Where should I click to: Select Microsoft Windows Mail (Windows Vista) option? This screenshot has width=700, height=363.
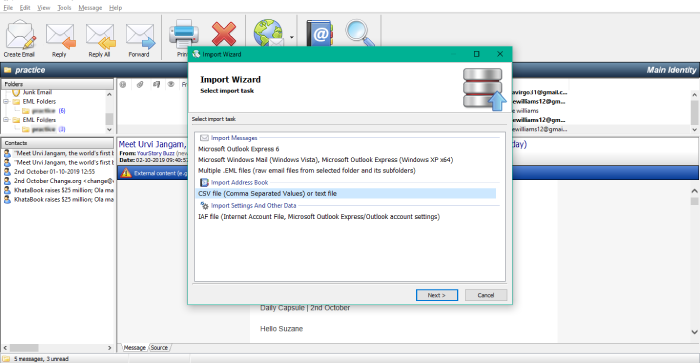tap(325, 160)
